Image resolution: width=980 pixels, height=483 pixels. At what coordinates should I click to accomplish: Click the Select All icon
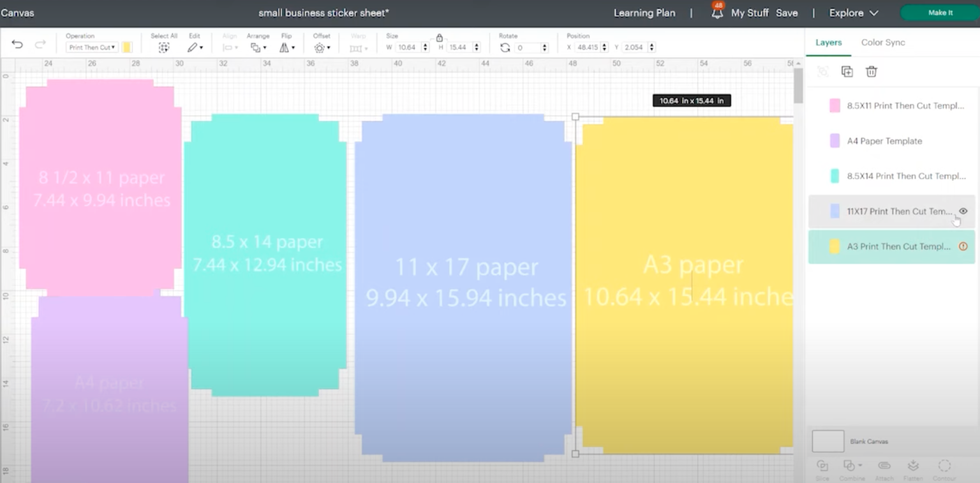tap(164, 46)
